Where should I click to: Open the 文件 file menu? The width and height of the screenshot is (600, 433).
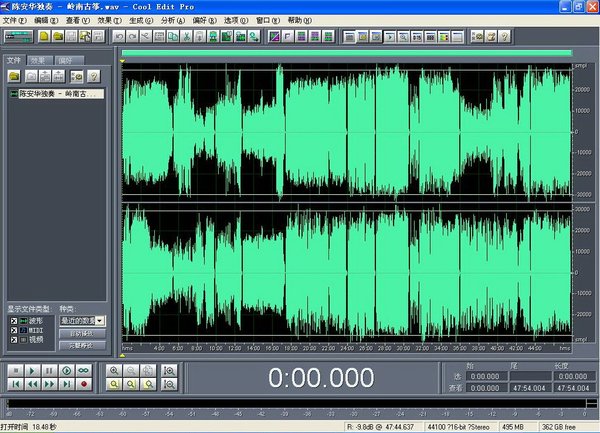click(x=15, y=19)
